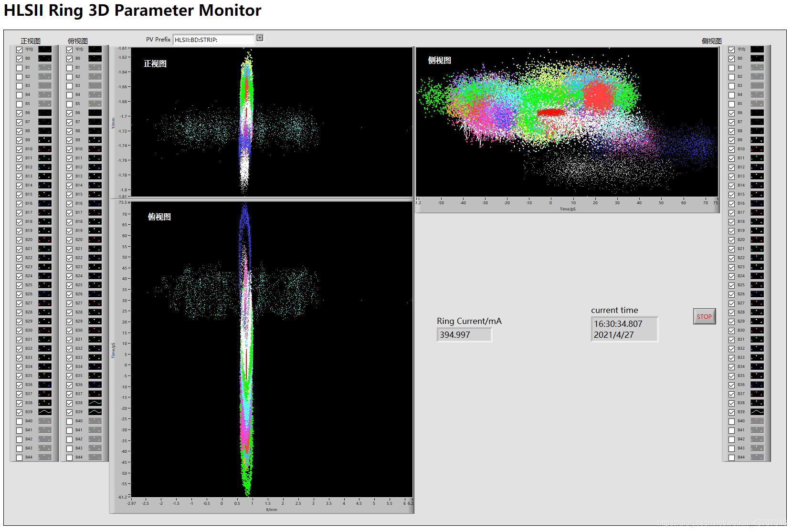The image size is (792, 532).
Task: Click the current time display field
Action: [624, 329]
